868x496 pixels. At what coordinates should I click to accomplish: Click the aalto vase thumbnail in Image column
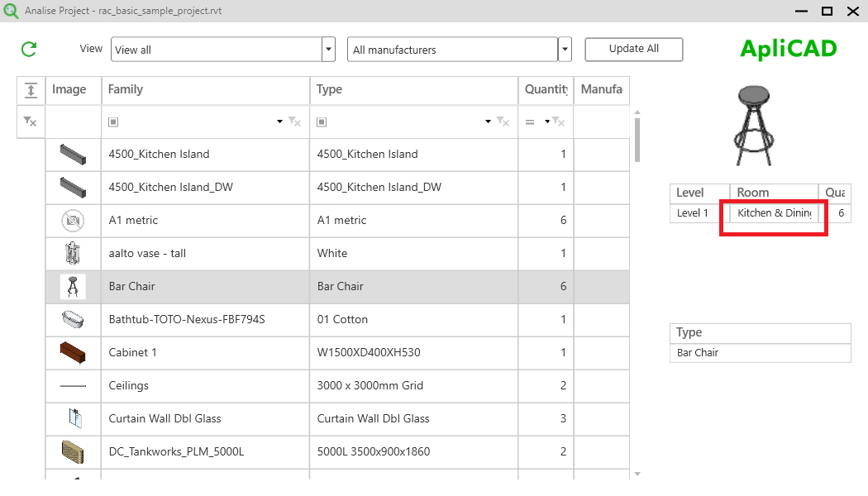[x=73, y=253]
